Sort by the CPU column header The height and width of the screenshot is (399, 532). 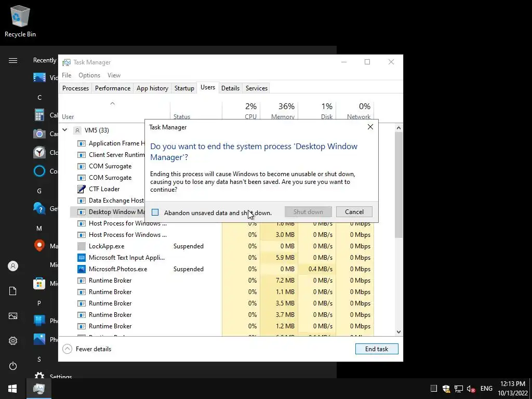tap(241, 110)
